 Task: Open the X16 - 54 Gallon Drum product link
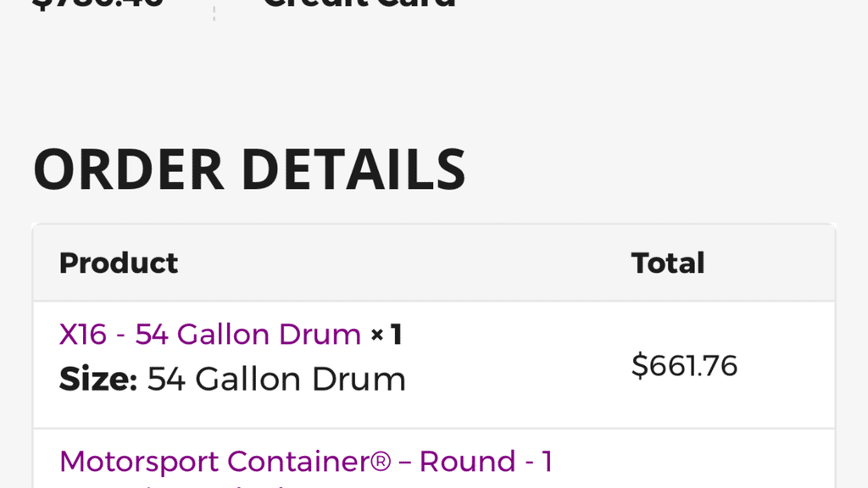[x=209, y=335]
